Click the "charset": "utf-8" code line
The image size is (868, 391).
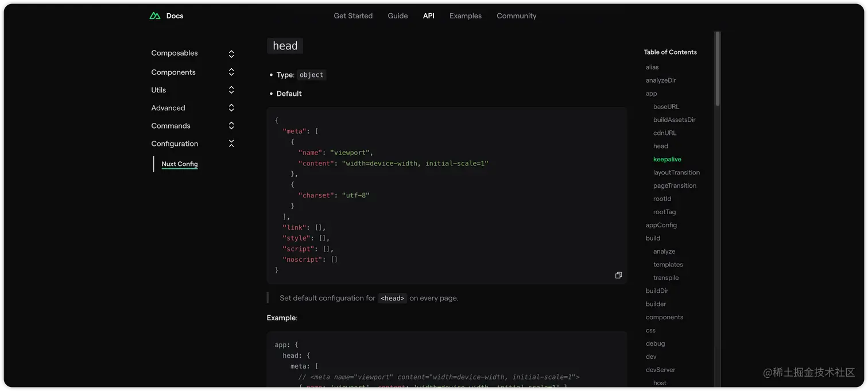pos(334,196)
